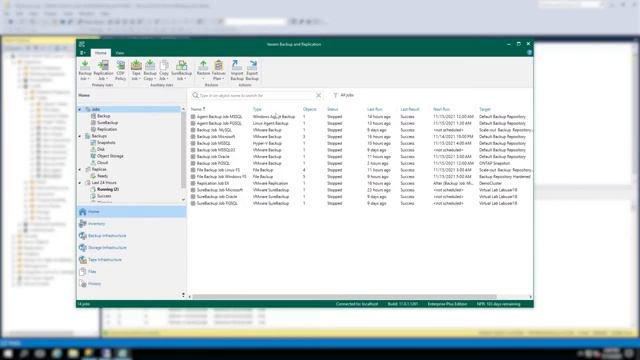The image size is (640, 360).
Task: Select SureBackup in the Jobs tree
Action: pos(107,122)
